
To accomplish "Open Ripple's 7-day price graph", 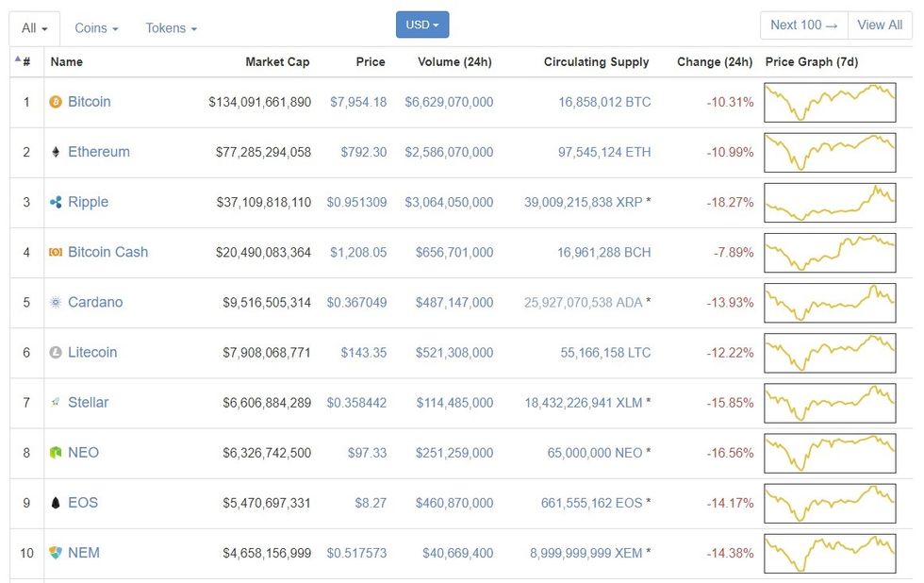I will click(830, 202).
